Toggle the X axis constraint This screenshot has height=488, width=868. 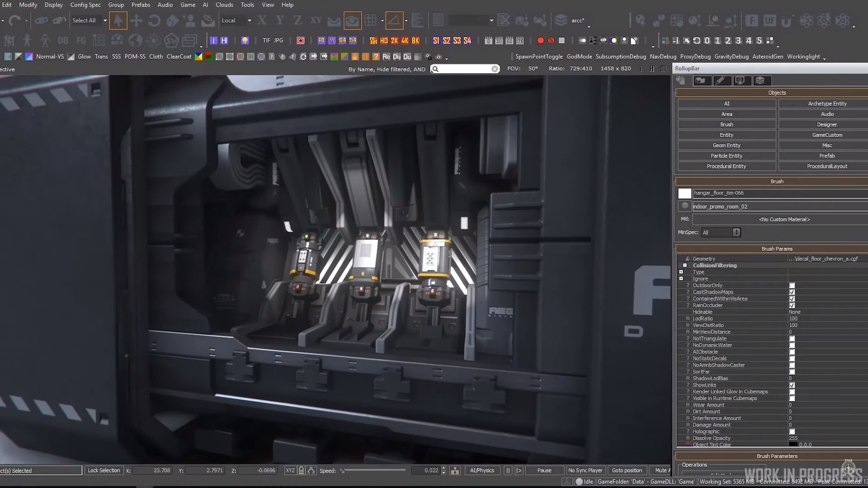262,20
